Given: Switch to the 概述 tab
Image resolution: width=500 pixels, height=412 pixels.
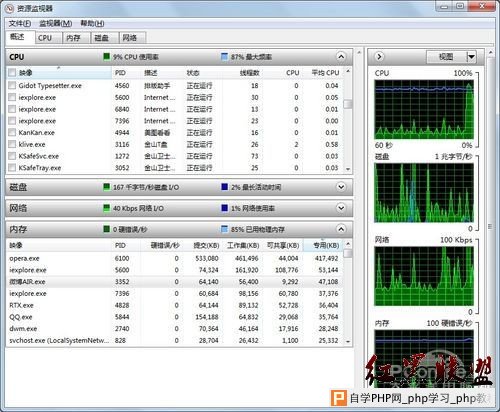Looking at the screenshot, I should tap(20, 37).
